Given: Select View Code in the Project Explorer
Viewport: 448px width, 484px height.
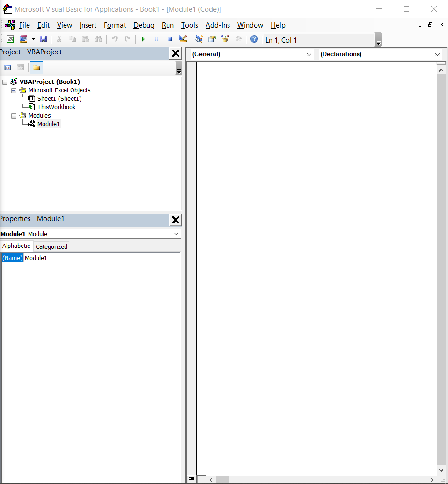Looking at the screenshot, I should pos(7,67).
